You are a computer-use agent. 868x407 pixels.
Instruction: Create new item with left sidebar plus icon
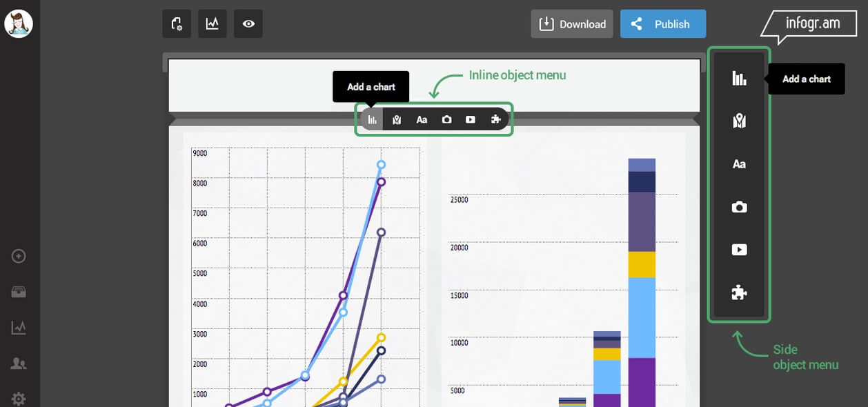point(19,256)
